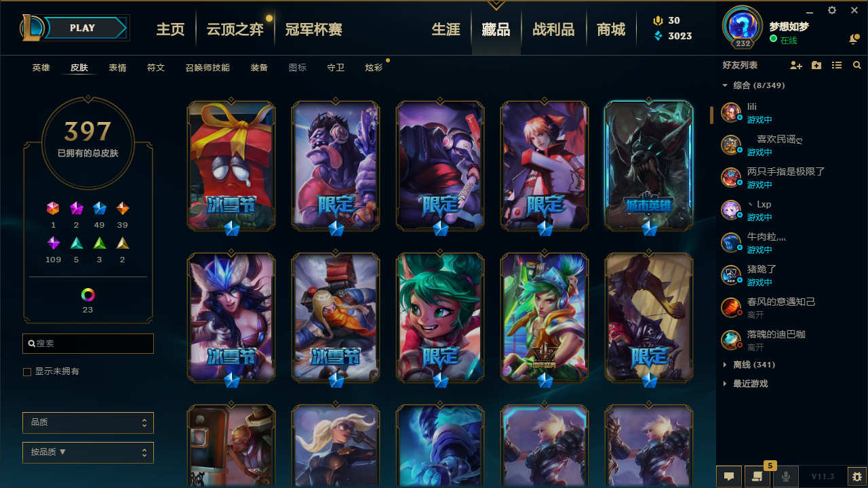Screen dimensions: 868x488
Task: Open the 品质 dropdown
Action: pos(88,422)
